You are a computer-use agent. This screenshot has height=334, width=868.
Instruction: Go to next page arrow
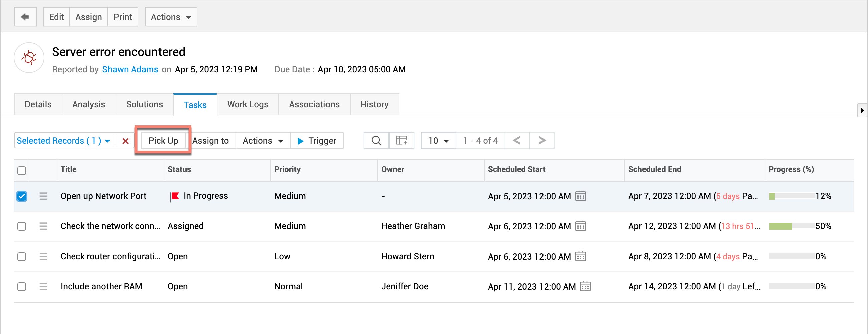tap(542, 140)
